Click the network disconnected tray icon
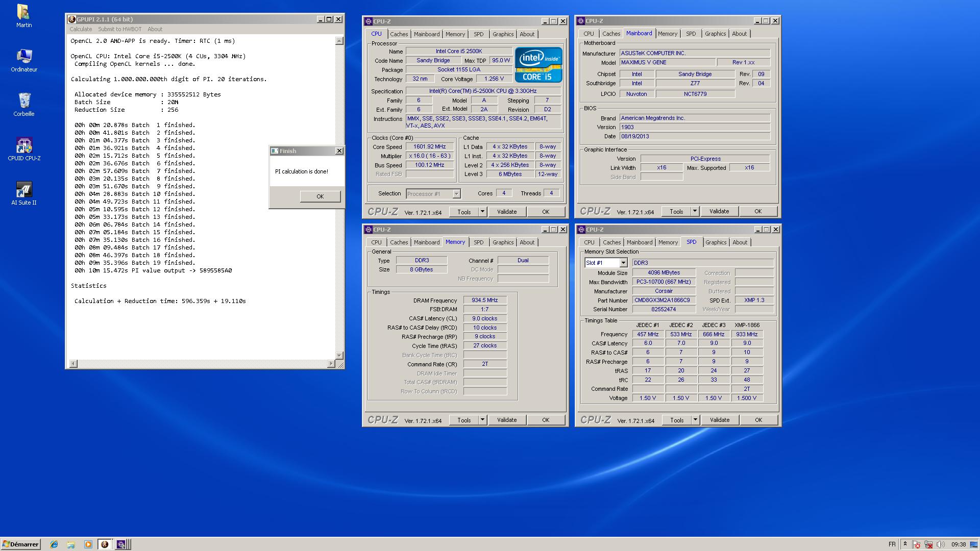The image size is (980, 551). pyautogui.click(x=929, y=544)
